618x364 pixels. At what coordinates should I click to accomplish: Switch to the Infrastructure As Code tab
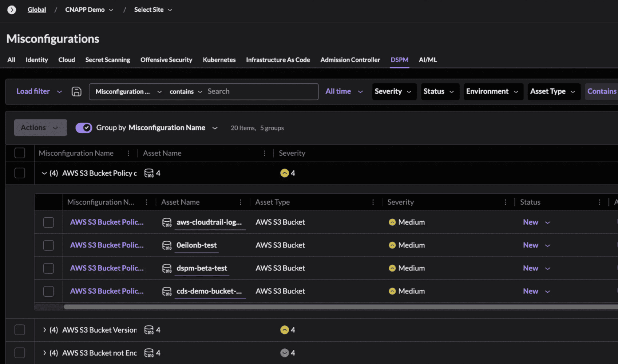click(x=278, y=60)
